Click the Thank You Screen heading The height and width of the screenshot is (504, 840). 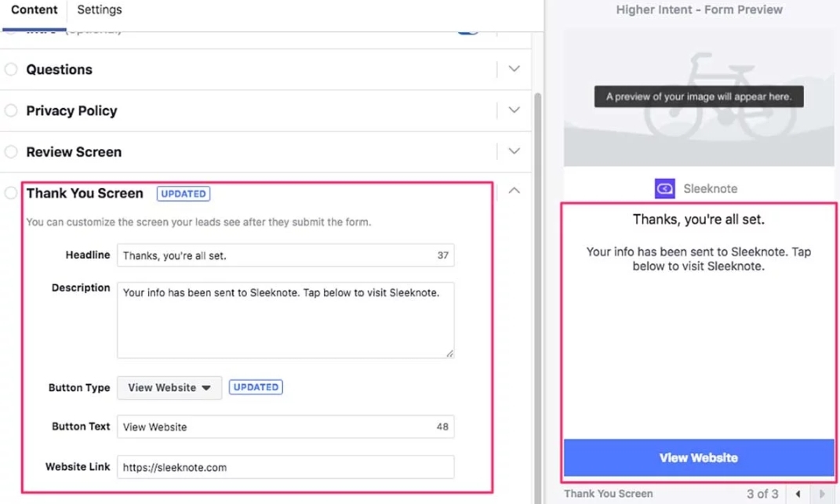[85, 194]
